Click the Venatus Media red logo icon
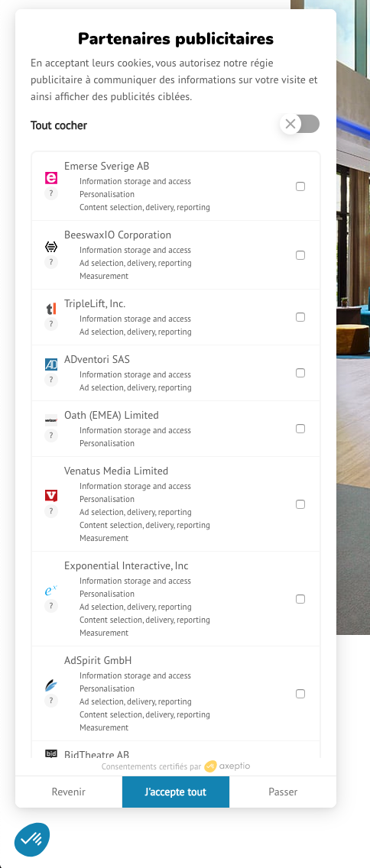Image resolution: width=370 pixels, height=868 pixels. click(51, 495)
